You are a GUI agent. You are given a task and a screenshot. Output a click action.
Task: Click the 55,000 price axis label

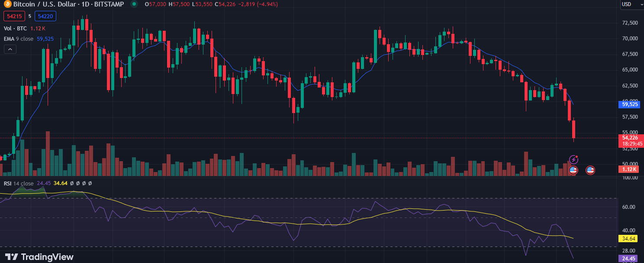(630, 133)
